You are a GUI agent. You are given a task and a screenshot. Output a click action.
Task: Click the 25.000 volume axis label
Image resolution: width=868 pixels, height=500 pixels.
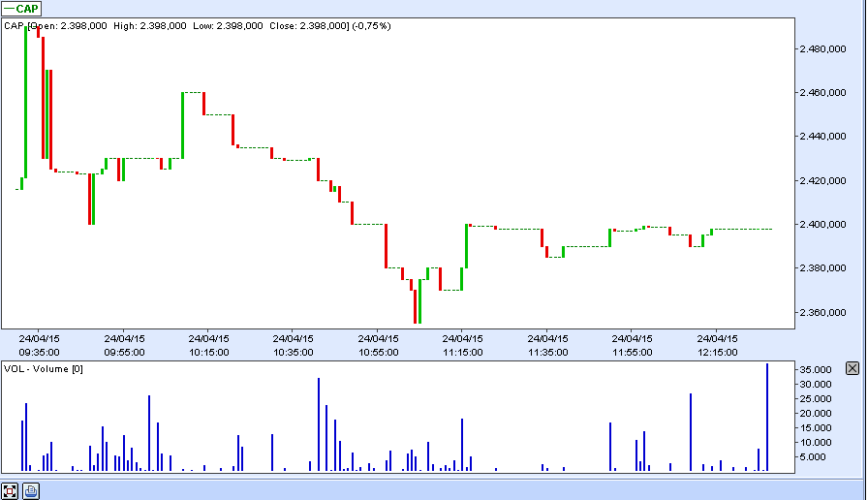coord(816,398)
